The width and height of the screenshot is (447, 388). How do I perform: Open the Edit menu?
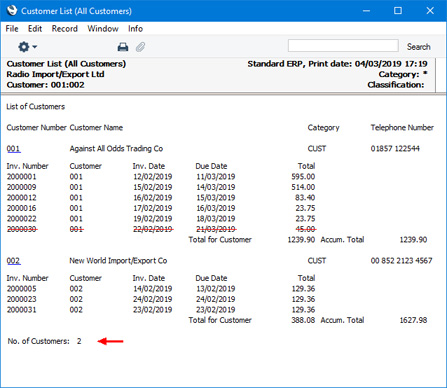coord(35,29)
